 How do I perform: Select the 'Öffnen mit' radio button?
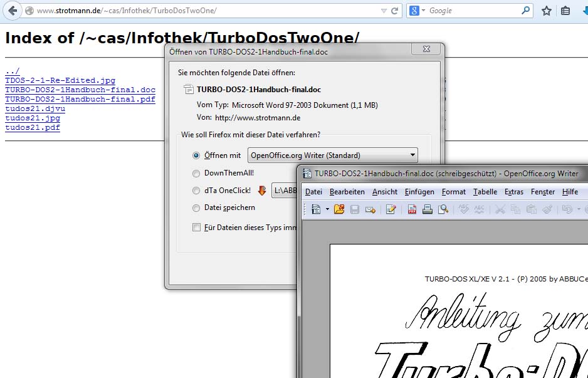[196, 155]
